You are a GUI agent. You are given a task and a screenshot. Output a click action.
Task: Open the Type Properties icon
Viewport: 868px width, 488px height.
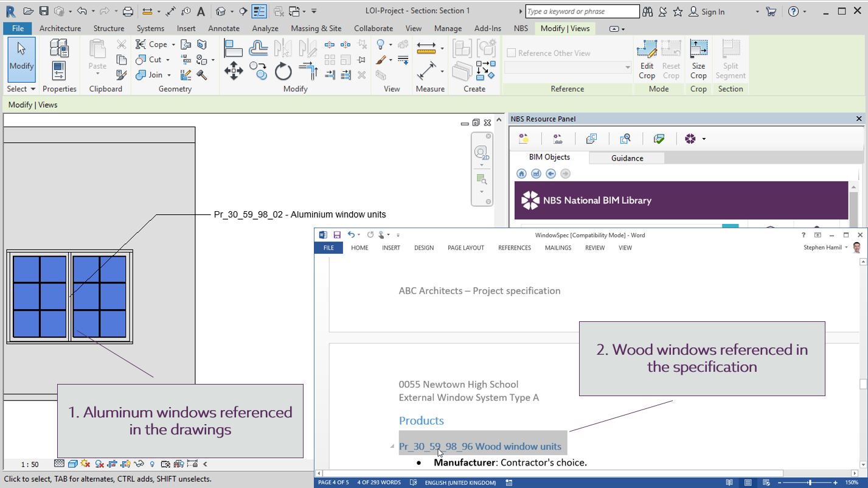coord(59,47)
